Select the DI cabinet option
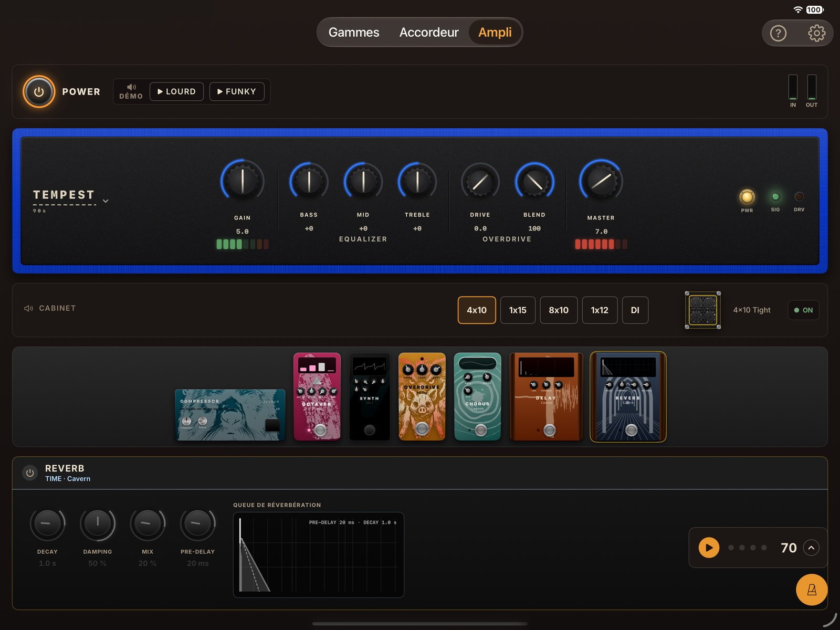 tap(635, 310)
